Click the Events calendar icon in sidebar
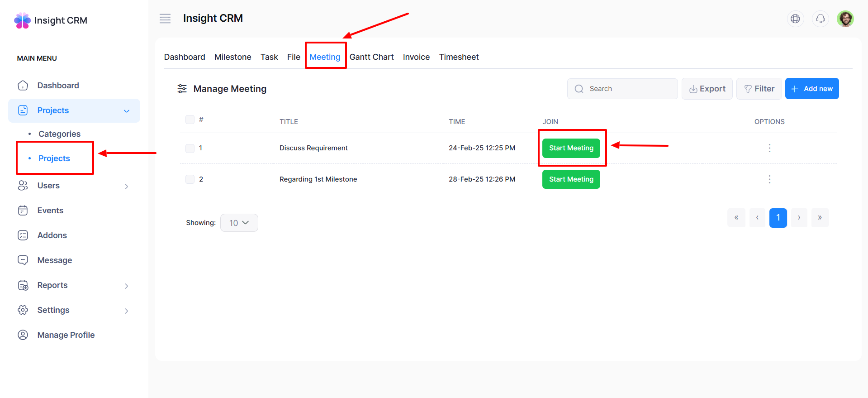 click(23, 211)
